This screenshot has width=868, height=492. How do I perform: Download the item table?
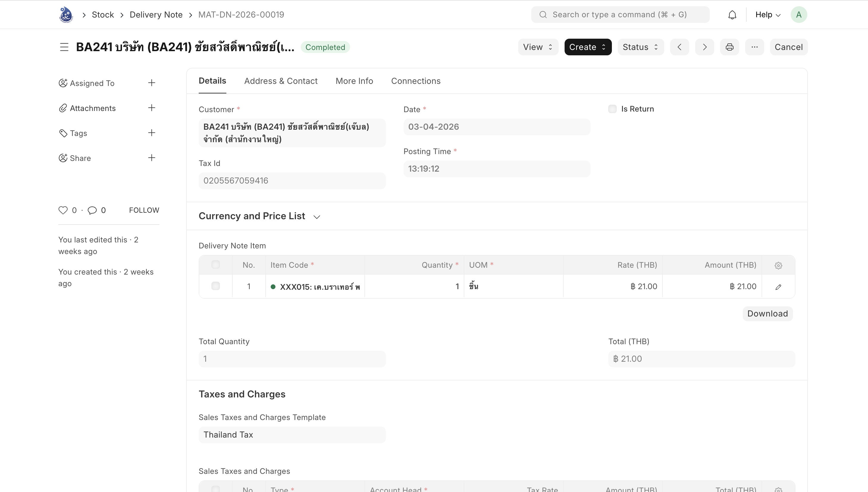click(767, 314)
